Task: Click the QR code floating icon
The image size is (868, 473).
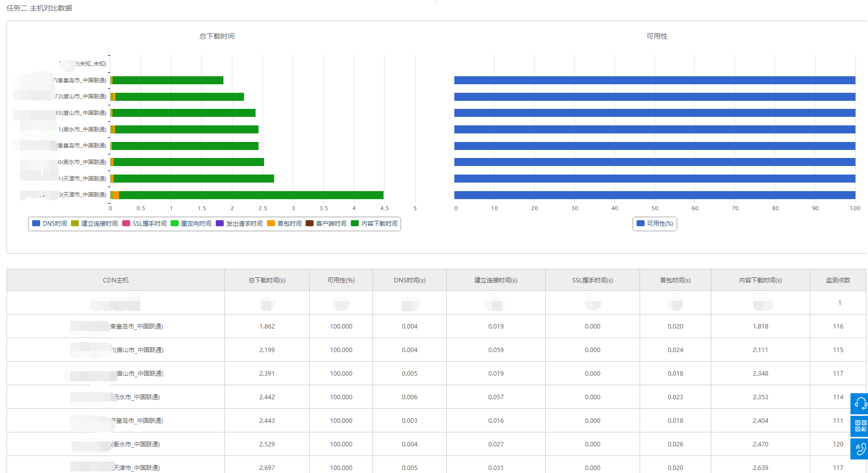Action: pos(860,426)
